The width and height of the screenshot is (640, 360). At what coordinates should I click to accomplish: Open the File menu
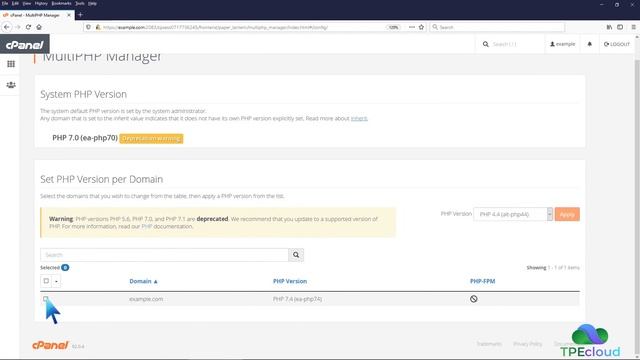point(5,3)
